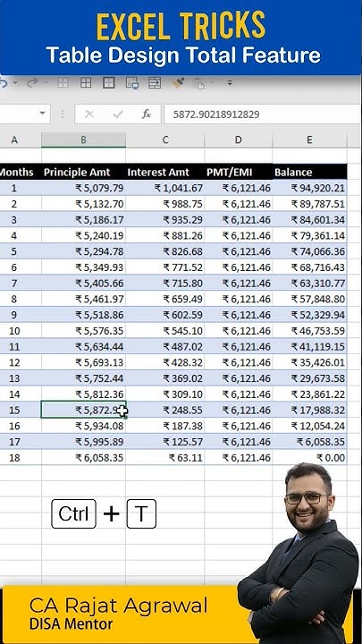Viewport: 362px width, 644px height.
Task: Click the Paste clipboard icon
Action: tap(199, 83)
